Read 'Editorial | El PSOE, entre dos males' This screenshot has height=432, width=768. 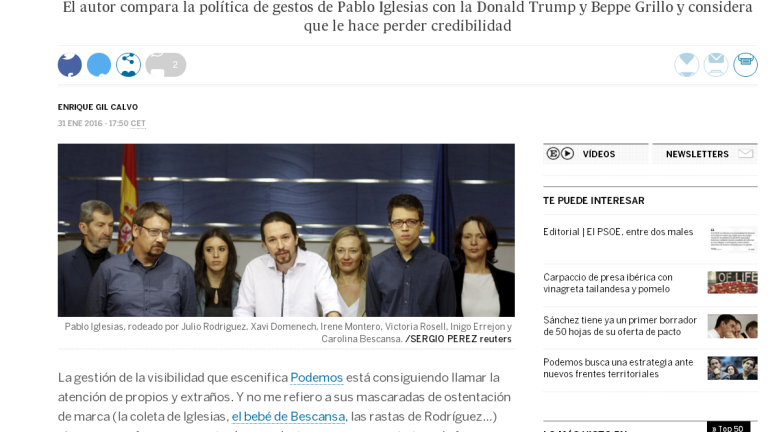click(618, 232)
